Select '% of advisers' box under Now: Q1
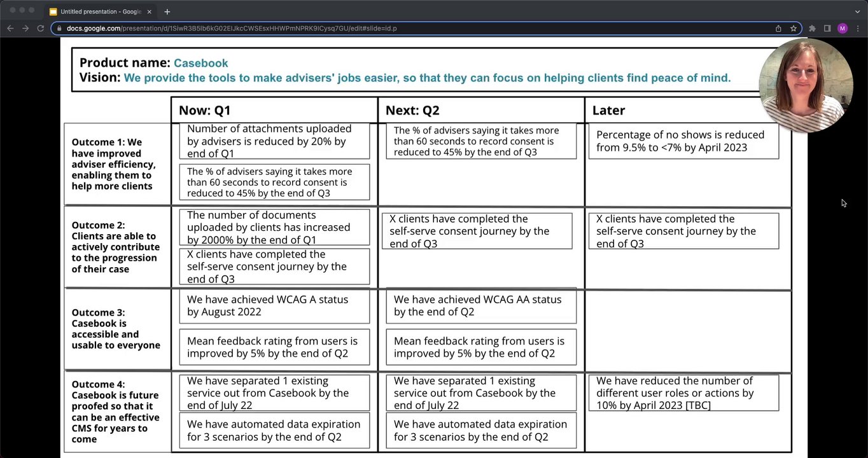 274,182
